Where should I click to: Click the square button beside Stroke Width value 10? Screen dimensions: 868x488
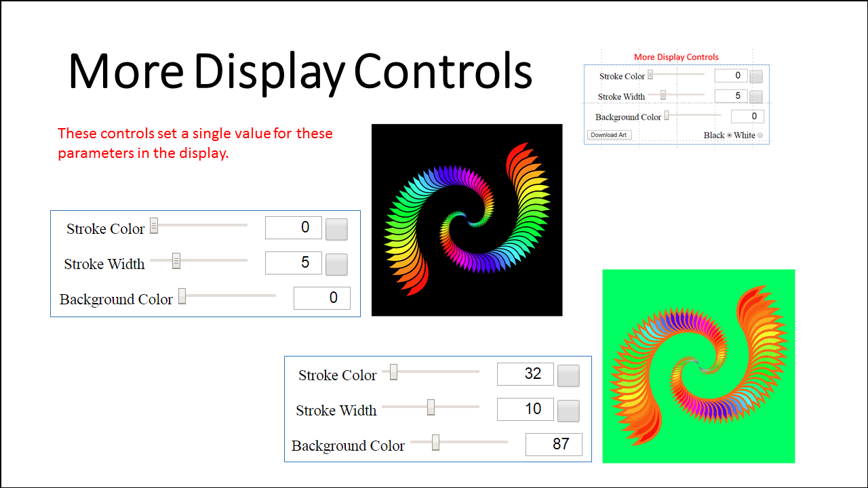tap(568, 411)
